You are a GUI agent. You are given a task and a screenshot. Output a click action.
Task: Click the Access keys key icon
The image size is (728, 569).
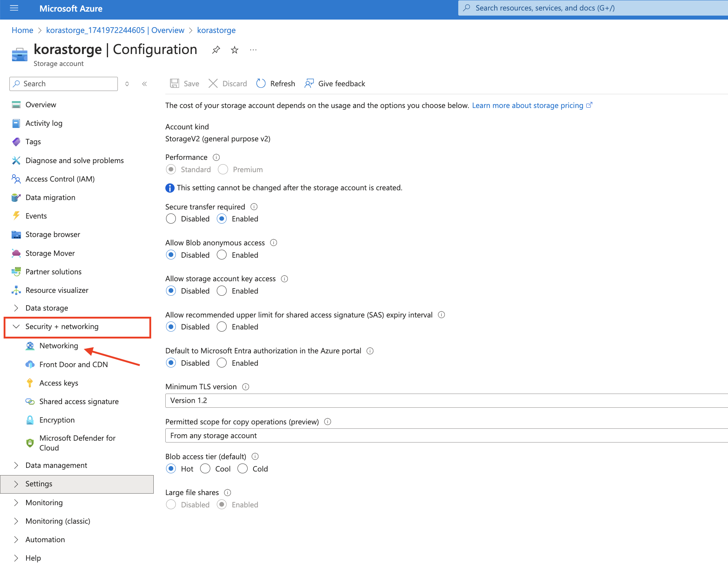[x=30, y=383]
